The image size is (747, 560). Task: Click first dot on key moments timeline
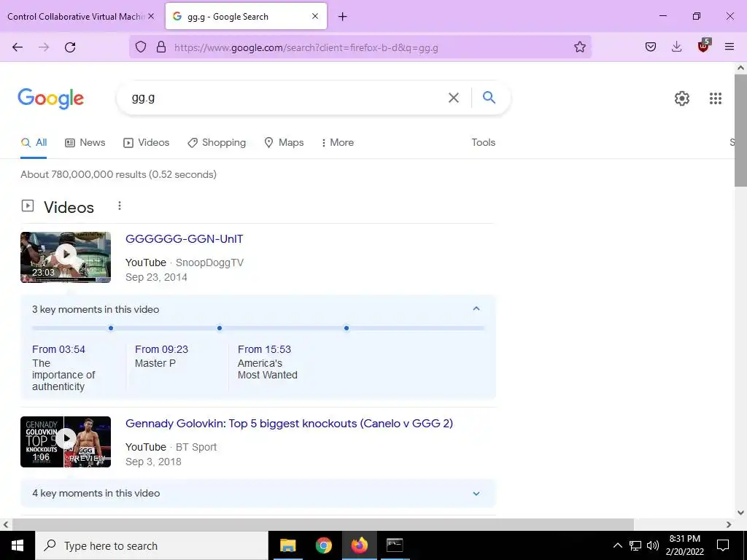(x=111, y=328)
